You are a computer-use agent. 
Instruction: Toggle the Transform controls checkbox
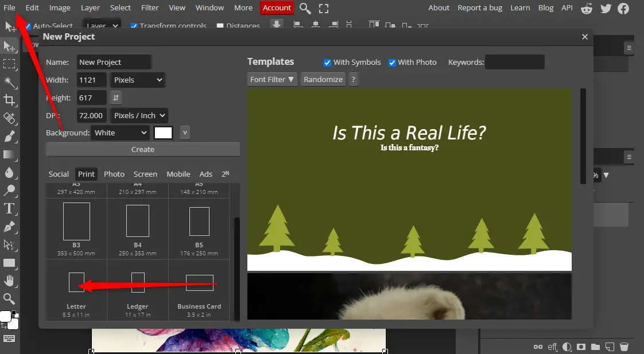tap(134, 26)
